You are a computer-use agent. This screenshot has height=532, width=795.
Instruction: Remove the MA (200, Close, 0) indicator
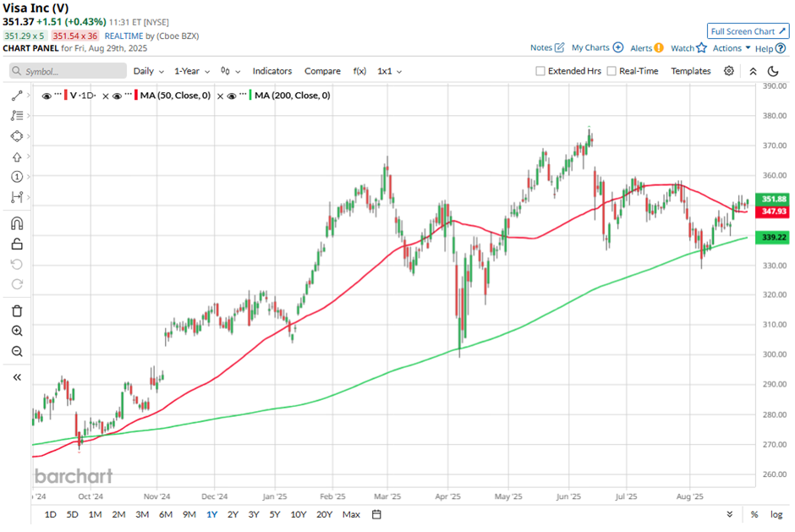[x=220, y=96]
